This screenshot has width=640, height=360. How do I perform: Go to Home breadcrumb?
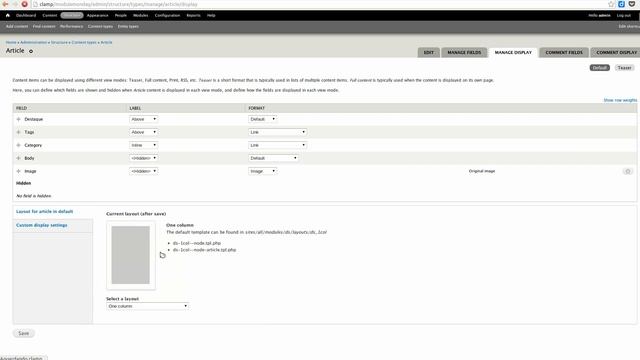point(11,42)
